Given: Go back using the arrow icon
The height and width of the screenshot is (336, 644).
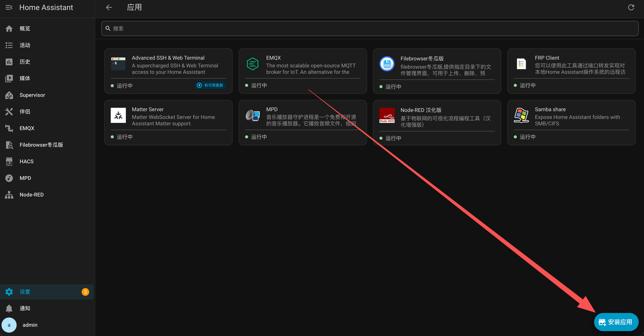Looking at the screenshot, I should point(109,8).
